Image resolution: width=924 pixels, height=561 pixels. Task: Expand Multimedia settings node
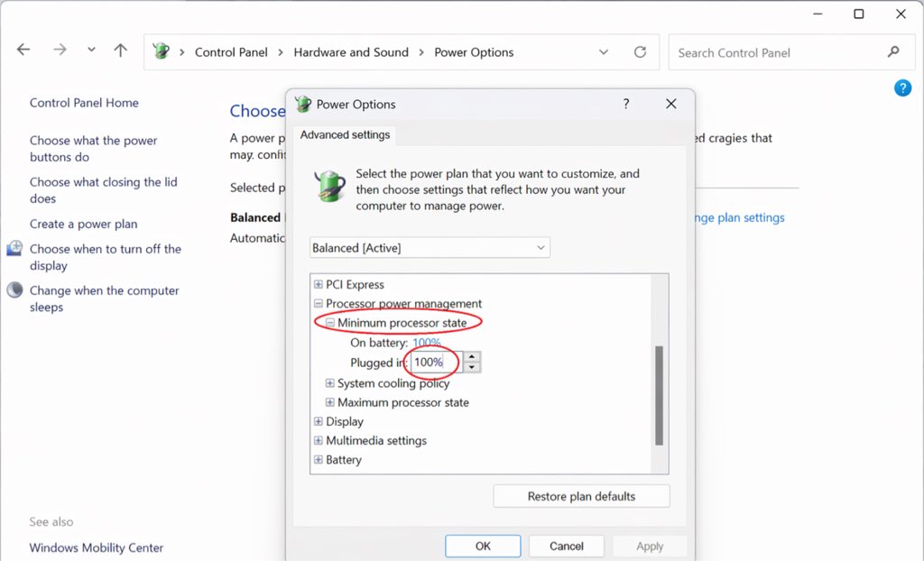(x=319, y=441)
